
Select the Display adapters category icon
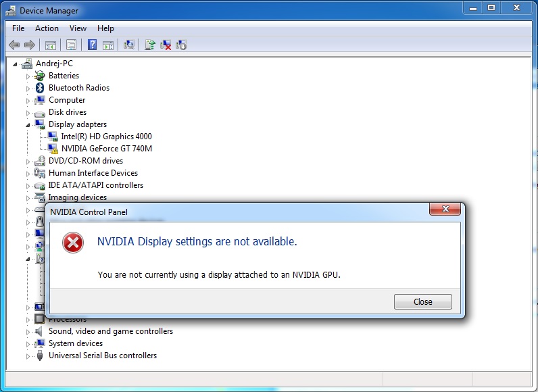(40, 124)
